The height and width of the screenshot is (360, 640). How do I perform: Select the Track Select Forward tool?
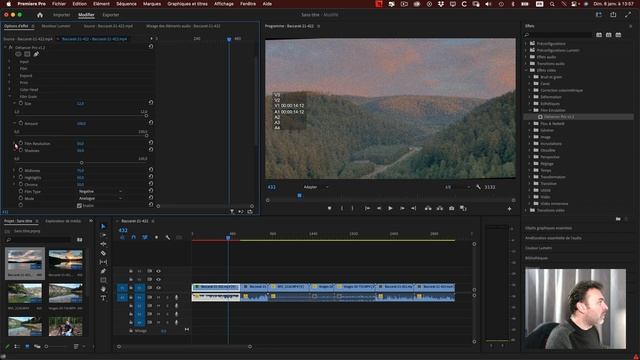click(x=103, y=235)
